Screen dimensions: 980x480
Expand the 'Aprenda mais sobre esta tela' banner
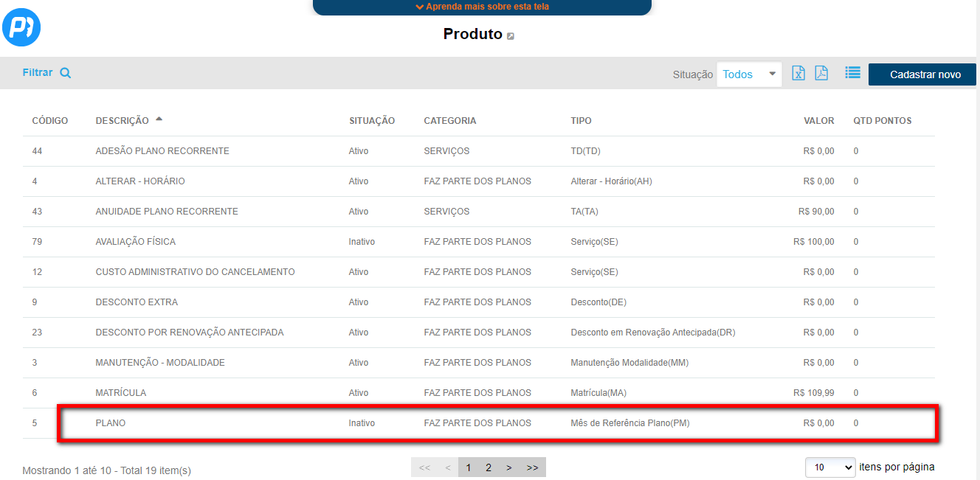(482, 7)
